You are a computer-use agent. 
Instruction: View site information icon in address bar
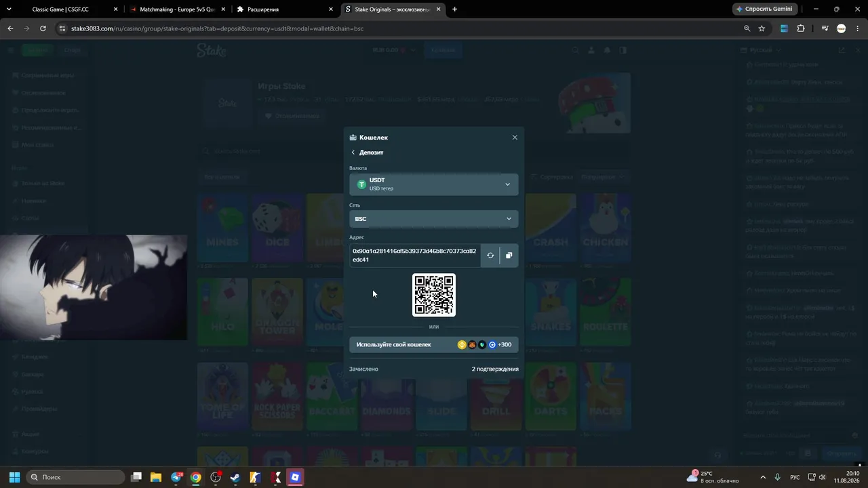pos(62,28)
